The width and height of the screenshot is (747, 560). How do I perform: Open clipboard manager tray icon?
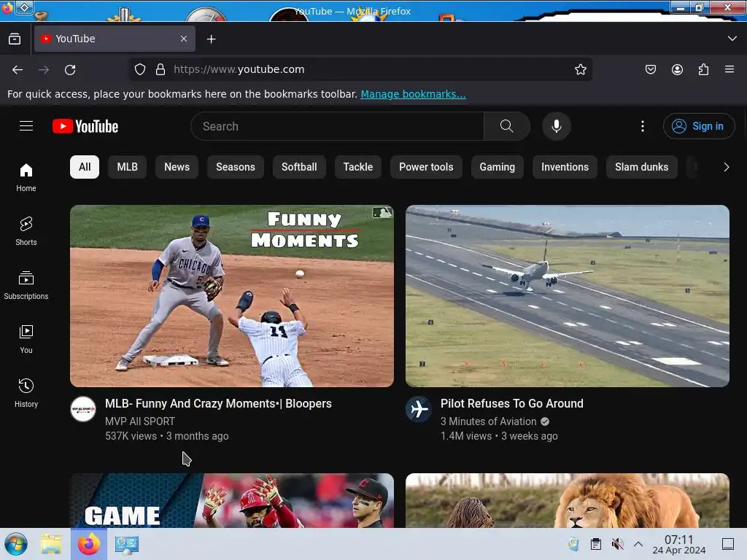595,544
